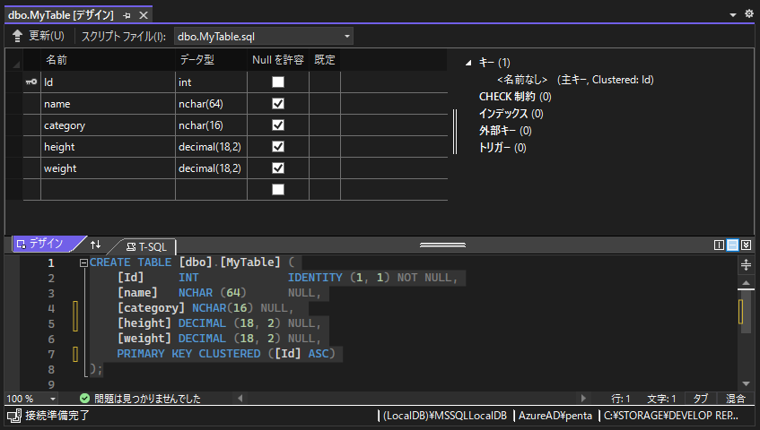Click the editor split handle icon

[x=746, y=265]
